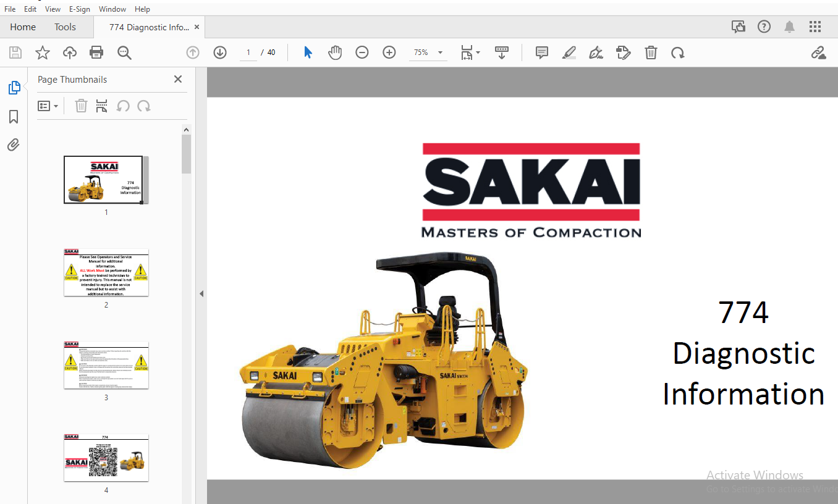
Task: Select the Highlight text tool
Action: click(x=569, y=52)
